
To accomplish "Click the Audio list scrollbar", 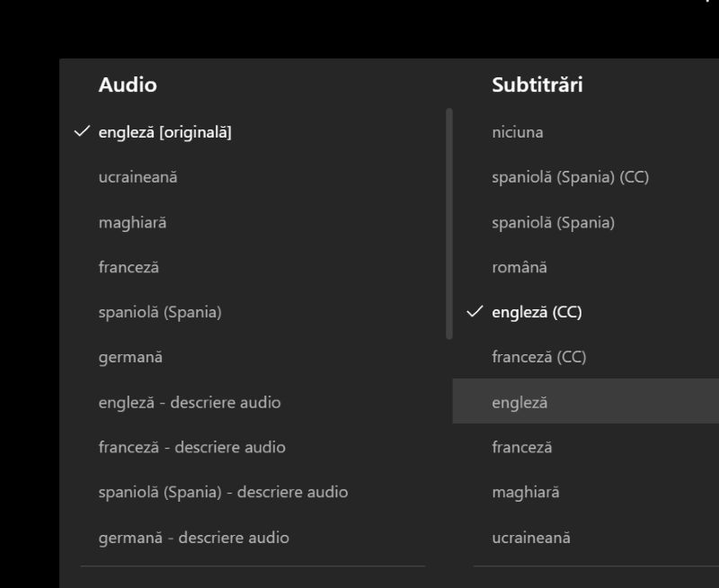I will pyautogui.click(x=448, y=224).
